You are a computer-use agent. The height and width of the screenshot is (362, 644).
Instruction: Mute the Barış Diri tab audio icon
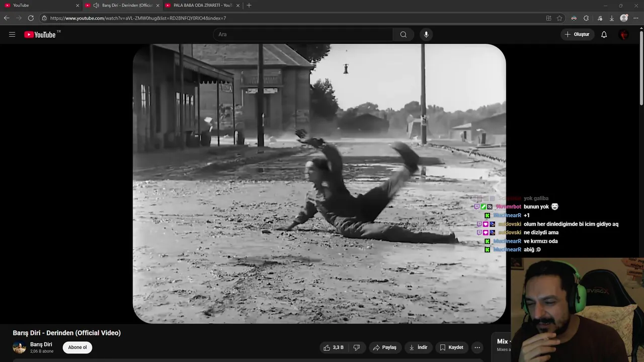pyautogui.click(x=96, y=5)
